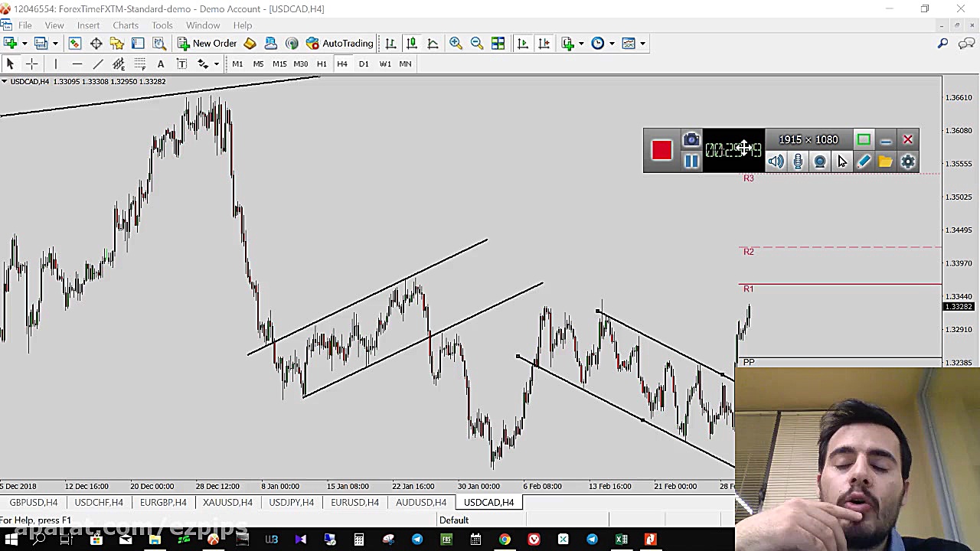This screenshot has width=980, height=551.
Task: Switch to the XAUUSD,H4 chart tab
Action: pos(227,502)
